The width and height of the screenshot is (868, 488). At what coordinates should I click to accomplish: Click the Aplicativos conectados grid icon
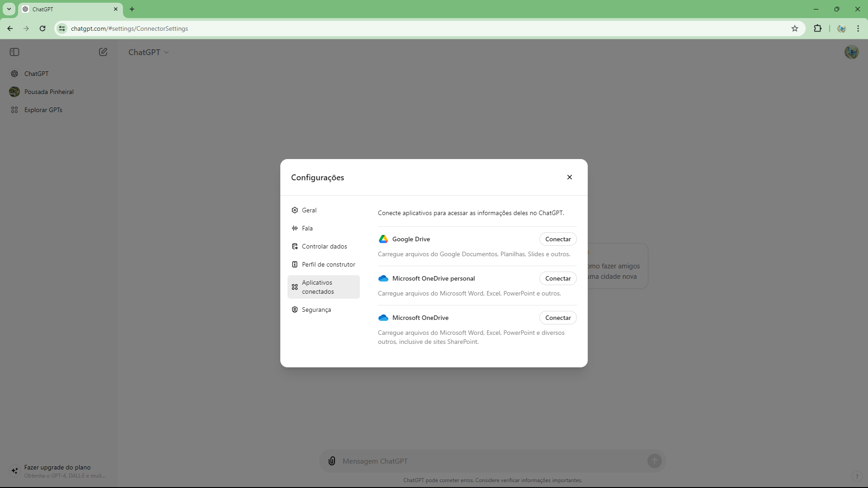pos(295,287)
